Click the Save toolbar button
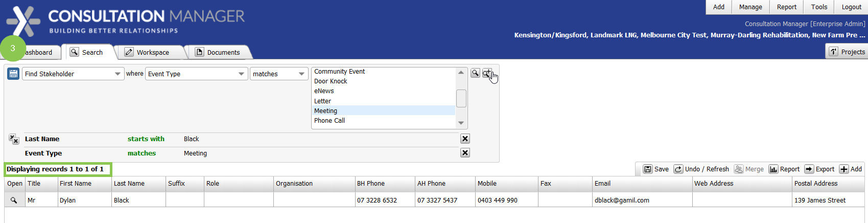The image size is (868, 223). pos(656,169)
